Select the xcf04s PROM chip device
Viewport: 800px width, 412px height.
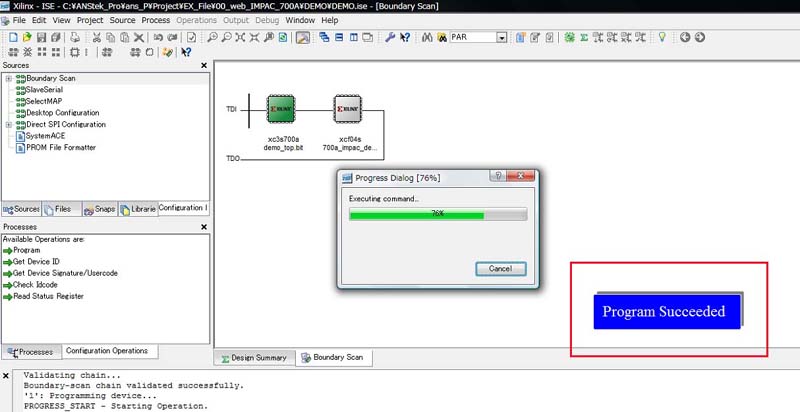[348, 109]
